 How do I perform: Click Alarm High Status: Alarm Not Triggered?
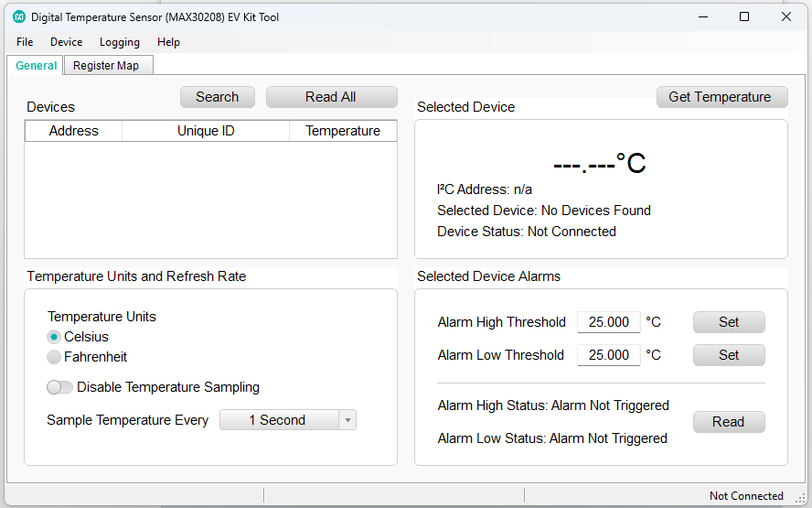click(x=553, y=405)
